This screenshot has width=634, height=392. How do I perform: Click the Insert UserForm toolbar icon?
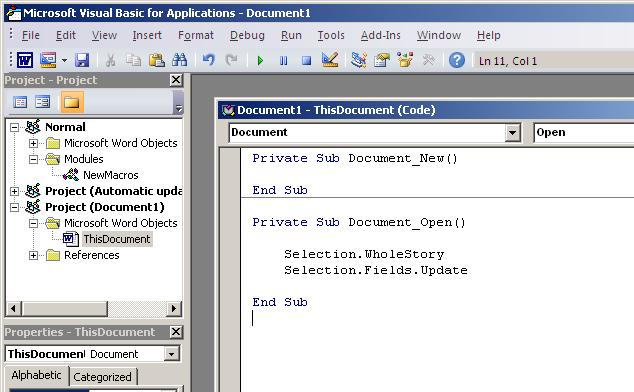click(x=48, y=60)
